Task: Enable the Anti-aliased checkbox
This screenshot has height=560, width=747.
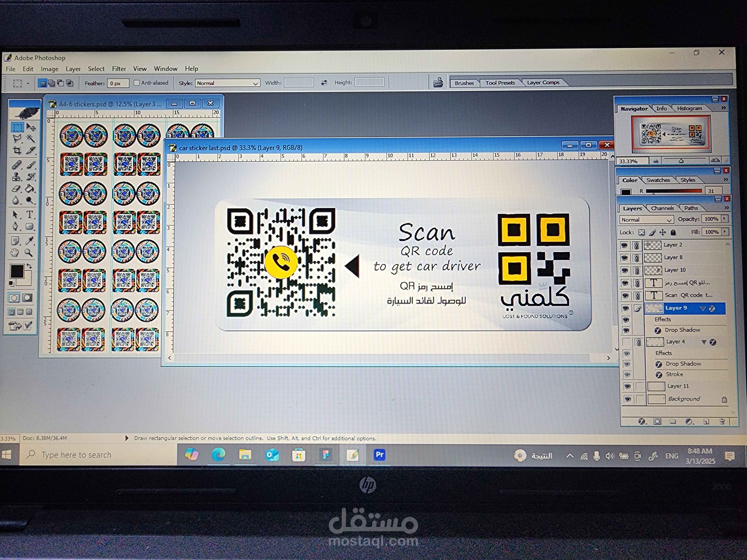Action: [137, 83]
